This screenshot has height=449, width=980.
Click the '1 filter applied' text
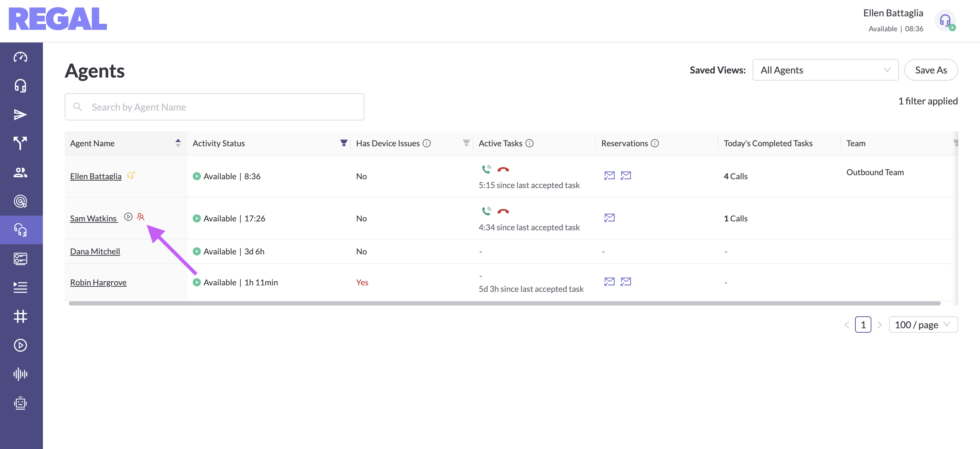928,101
